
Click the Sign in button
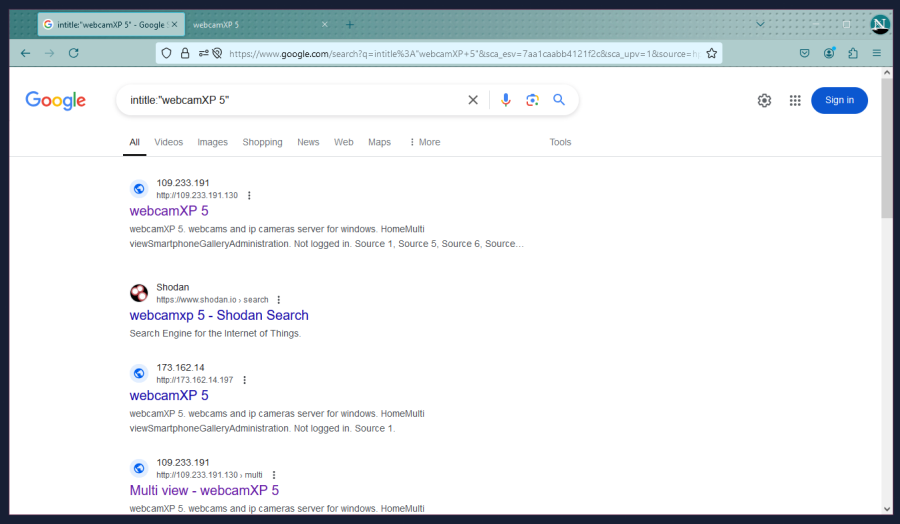[x=839, y=100]
